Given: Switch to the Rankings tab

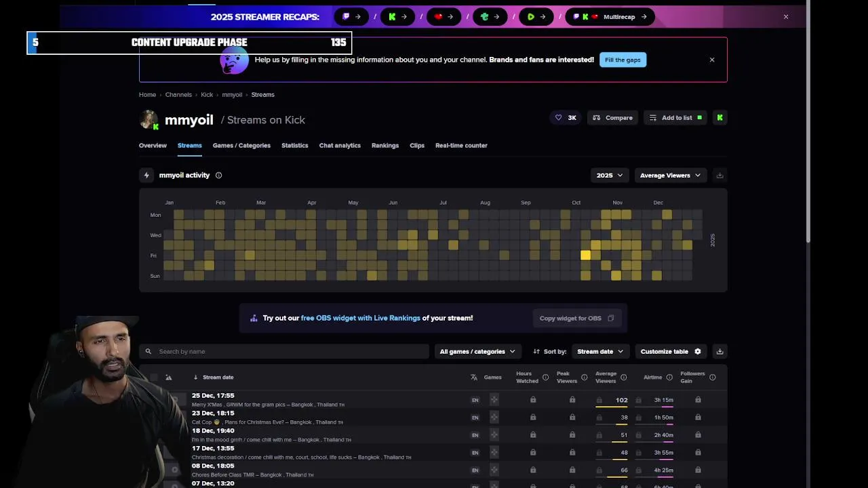Looking at the screenshot, I should pos(385,145).
